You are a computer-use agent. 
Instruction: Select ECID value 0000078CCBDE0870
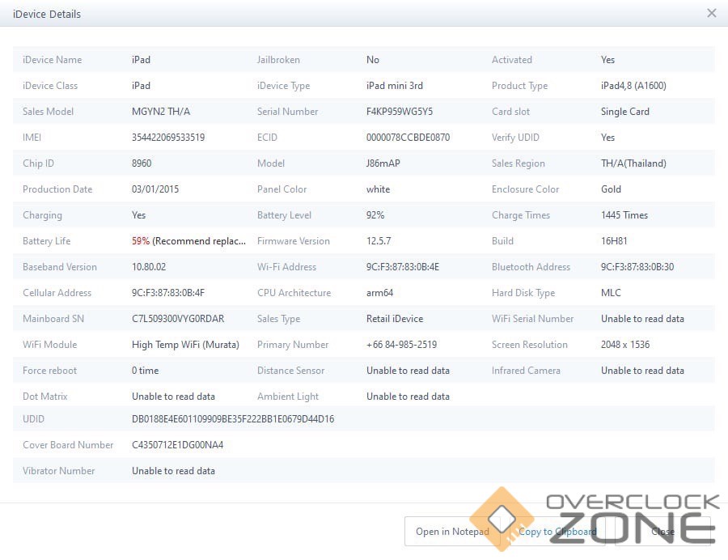pyautogui.click(x=408, y=138)
